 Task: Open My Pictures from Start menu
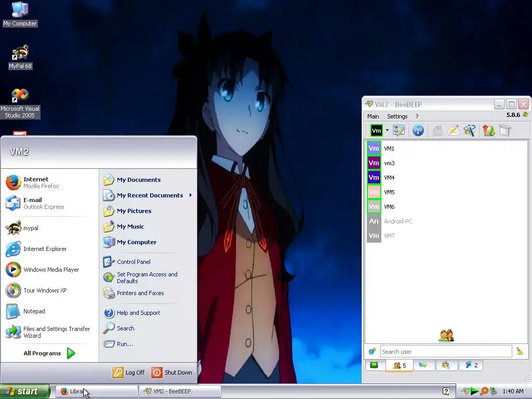tap(148, 211)
